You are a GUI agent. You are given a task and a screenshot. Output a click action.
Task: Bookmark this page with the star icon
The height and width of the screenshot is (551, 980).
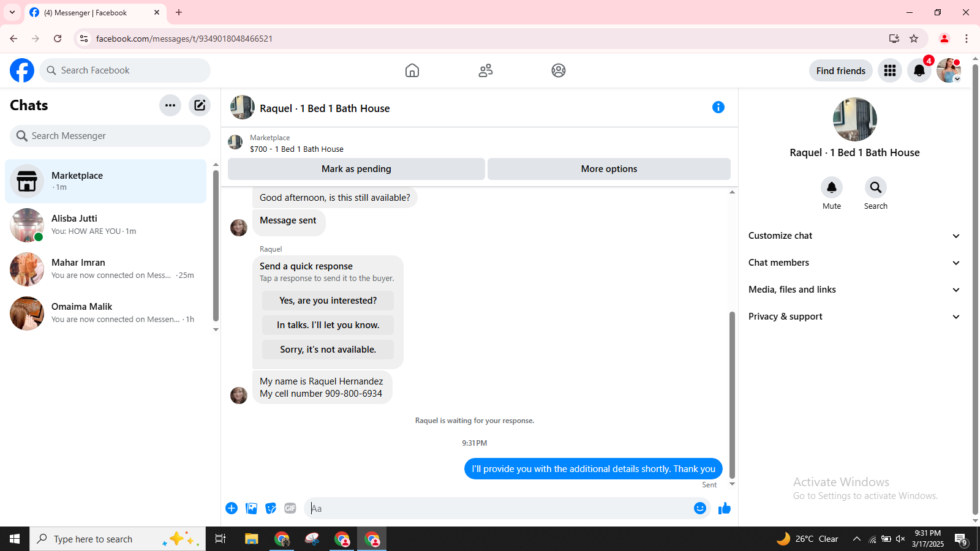(914, 39)
